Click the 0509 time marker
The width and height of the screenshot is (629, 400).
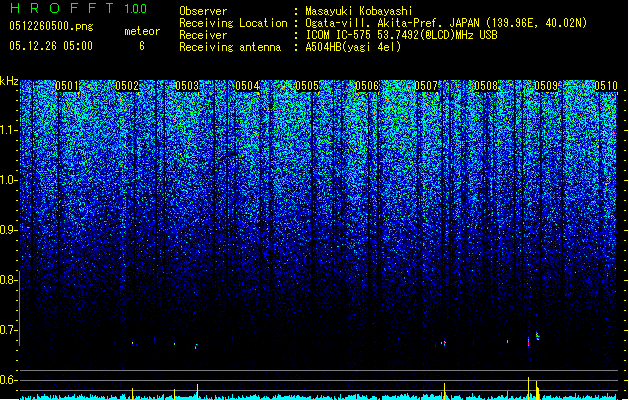tap(546, 86)
